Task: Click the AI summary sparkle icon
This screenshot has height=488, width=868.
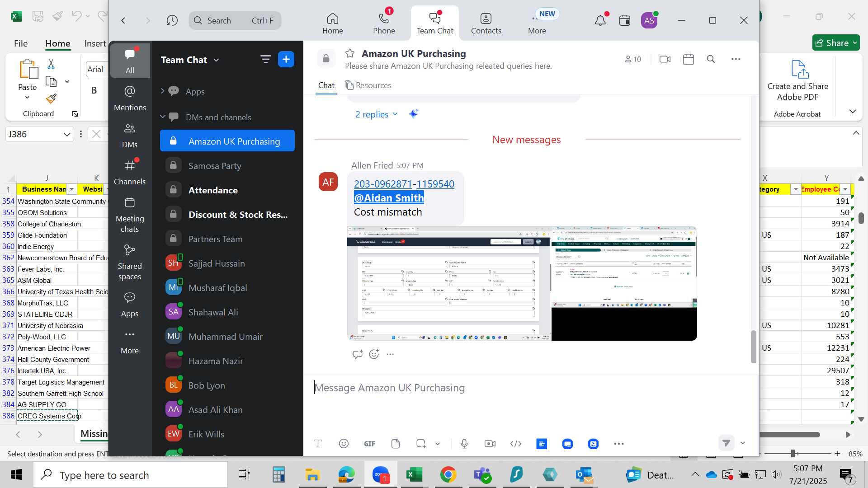Action: pos(413,114)
